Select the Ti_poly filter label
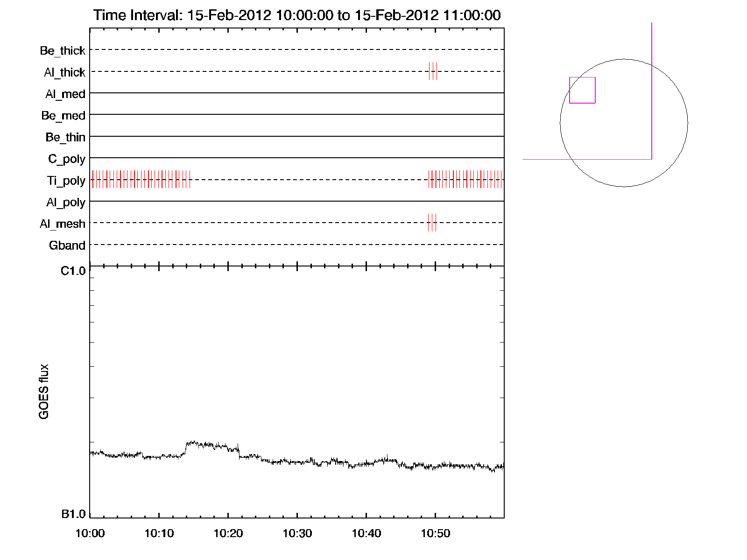The height and width of the screenshot is (560, 747). pyautogui.click(x=66, y=181)
